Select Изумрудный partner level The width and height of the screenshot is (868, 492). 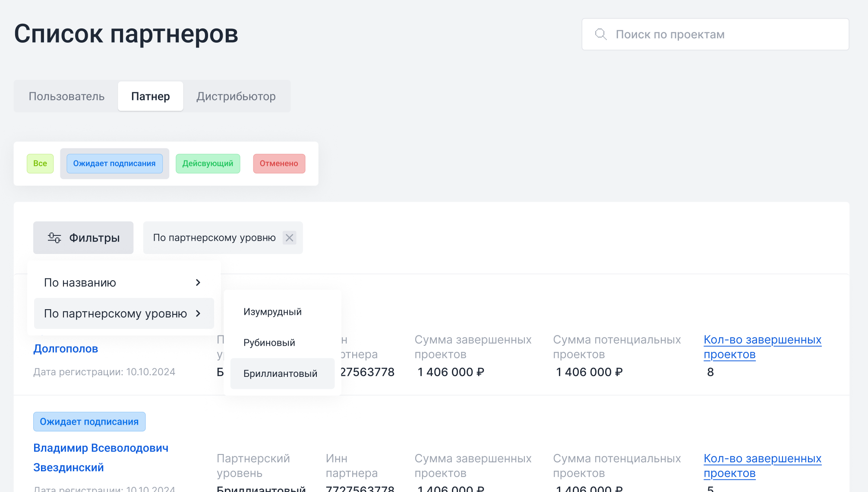pyautogui.click(x=282, y=312)
